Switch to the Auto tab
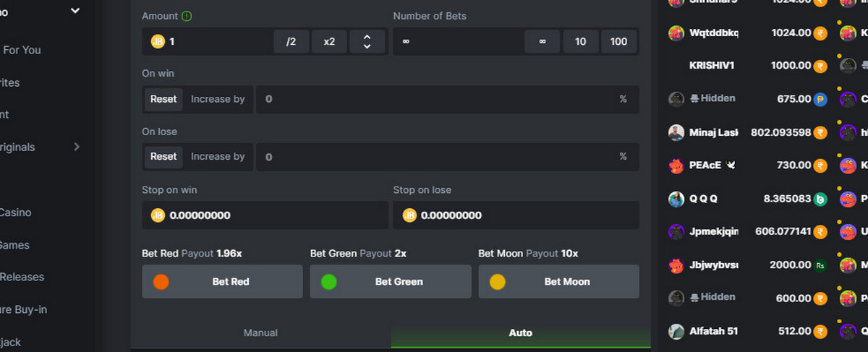Image resolution: width=868 pixels, height=352 pixels. pos(521,333)
